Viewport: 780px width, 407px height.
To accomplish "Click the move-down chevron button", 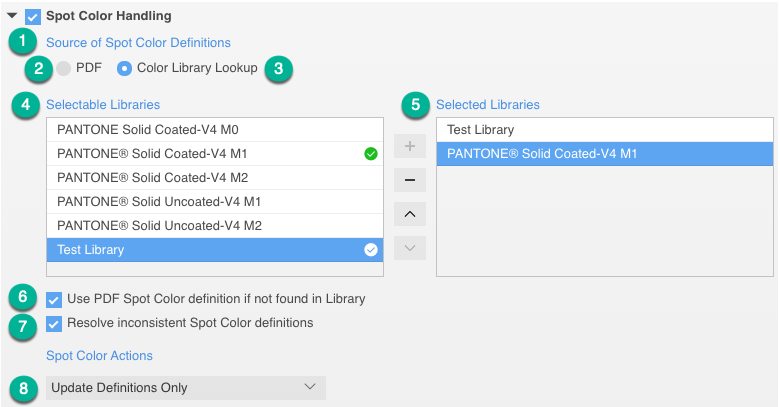I will coord(410,248).
